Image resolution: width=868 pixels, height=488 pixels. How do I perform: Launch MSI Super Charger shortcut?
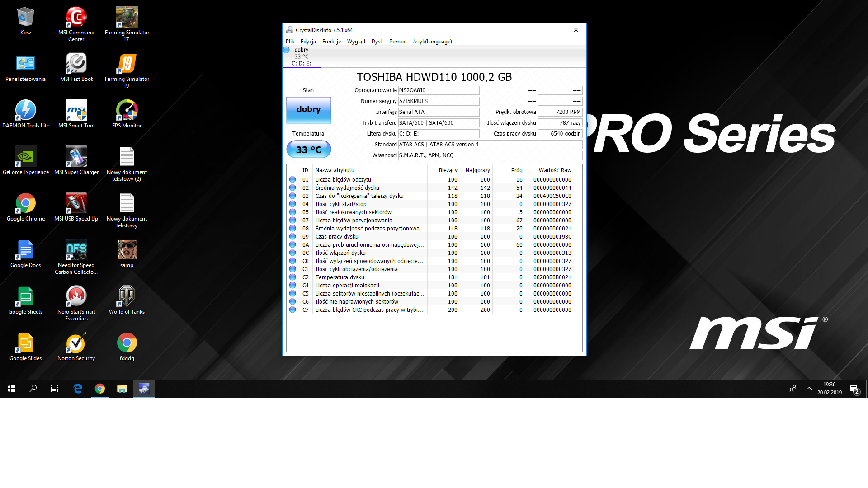pos(76,161)
